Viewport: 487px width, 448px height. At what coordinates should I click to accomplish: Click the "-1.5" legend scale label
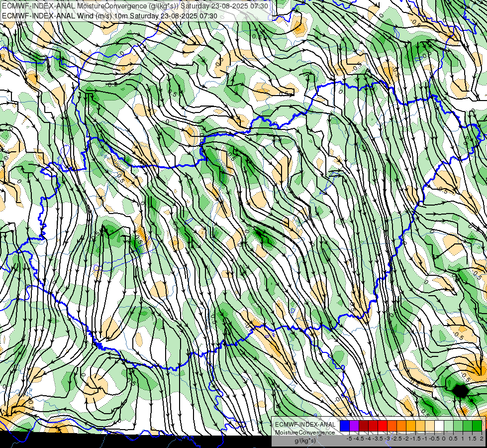pos(415,439)
